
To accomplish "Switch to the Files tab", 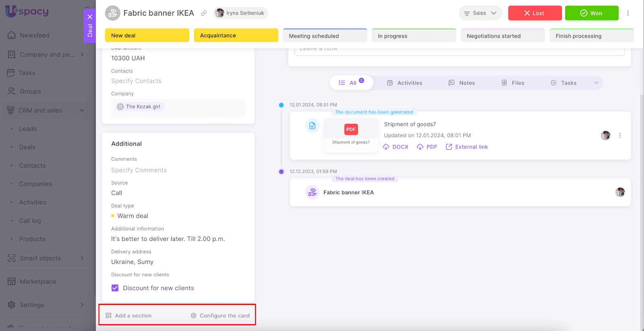I will click(x=513, y=83).
